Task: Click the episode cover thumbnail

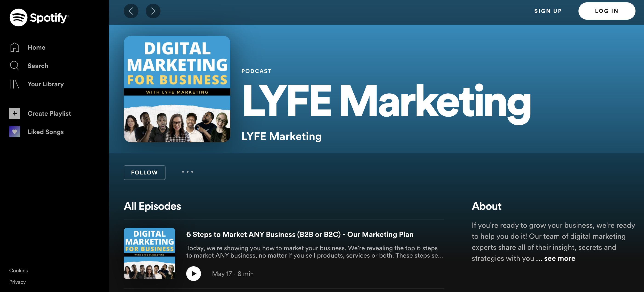Action: [149, 254]
